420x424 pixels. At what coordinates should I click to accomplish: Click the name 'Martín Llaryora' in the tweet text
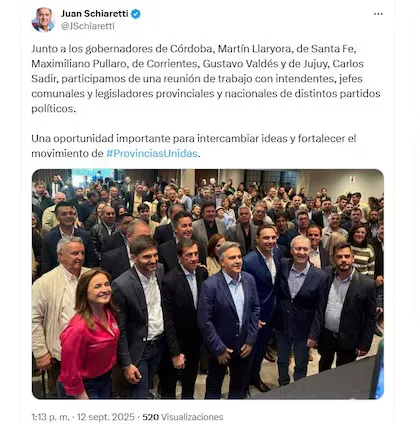click(x=254, y=49)
